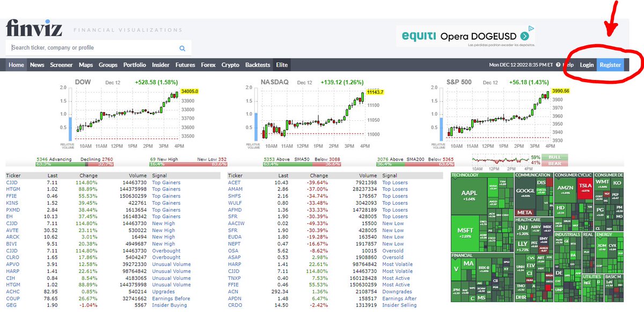This screenshot has width=644, height=312.
Task: Open the Home menu item
Action: coord(17,65)
